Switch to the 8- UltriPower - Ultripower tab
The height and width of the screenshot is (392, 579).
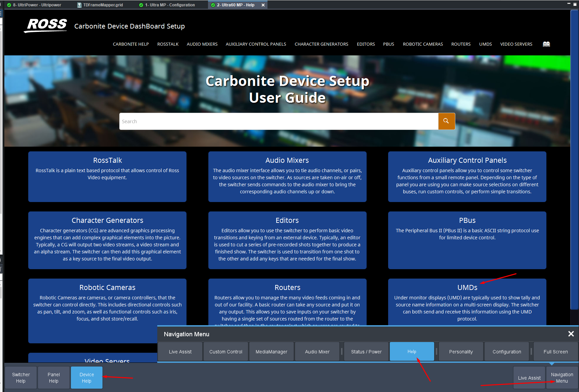34,5
